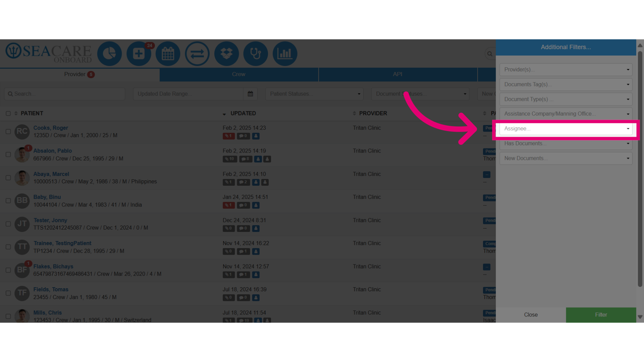Viewport: 644px width, 362px height.
Task: Check the box for Baby, Binu
Action: [x=8, y=201]
